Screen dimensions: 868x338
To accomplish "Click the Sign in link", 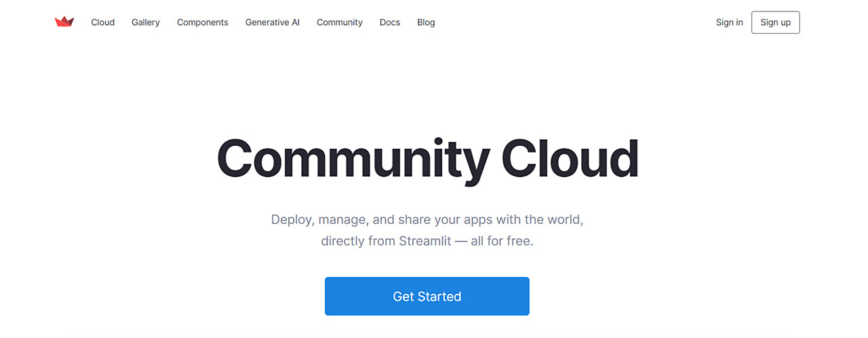I will [x=730, y=22].
